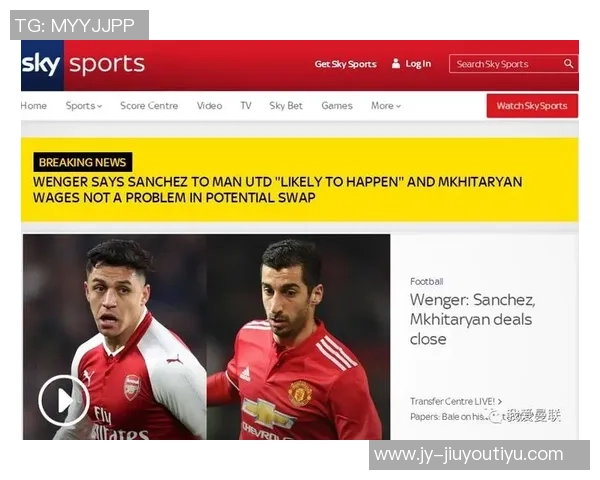Click the Sky Sports logo

83,65
